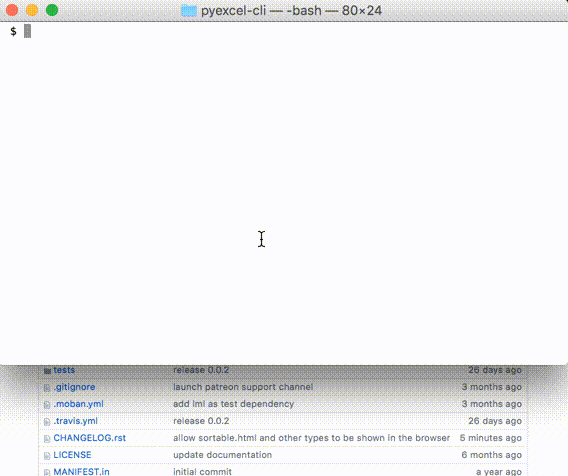Click the LICENSE file icon
This screenshot has width=568, height=476.
(x=47, y=456)
